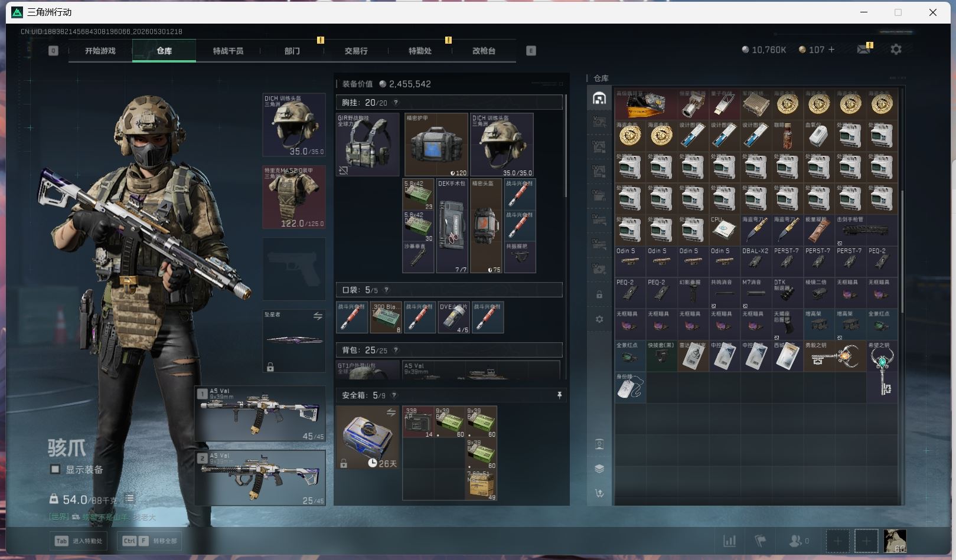Toggle the swap icon on the melee knife slot
The image size is (956, 560).
coord(318,316)
